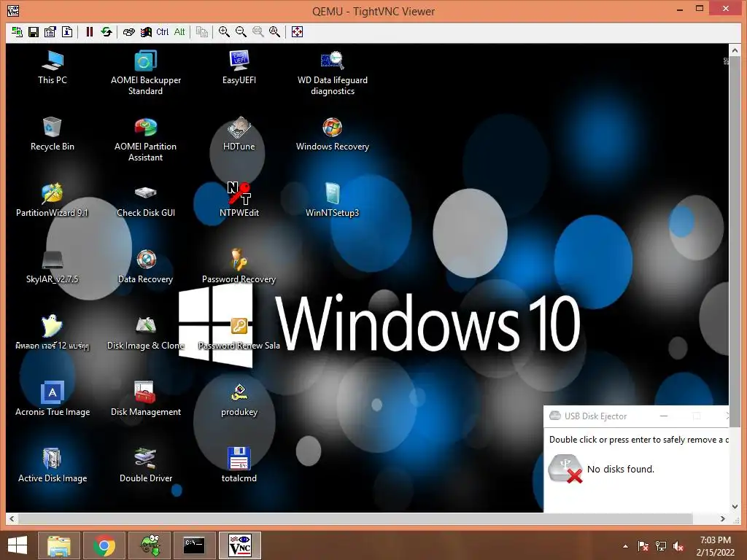Viewport: 747px width, 560px height.
Task: Open Action Center flag tray icon
Action: [x=643, y=546]
